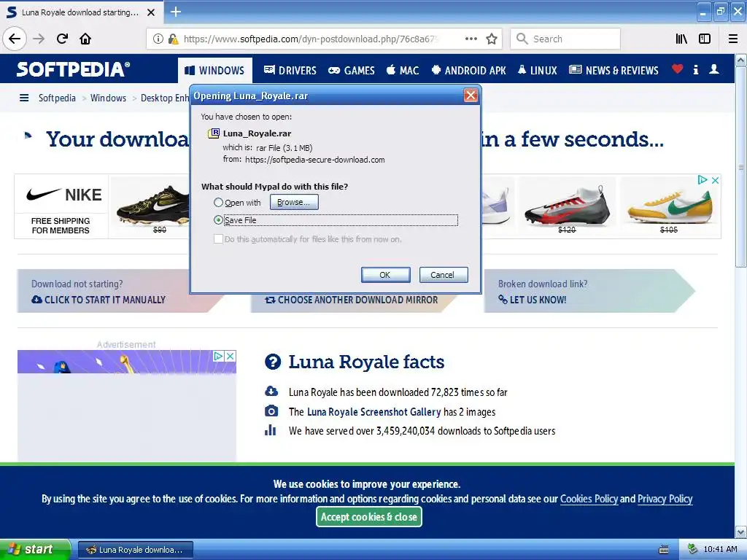The image size is (747, 560).
Task: Open the Luna Royale Screenshot Gallery link
Action: click(x=374, y=412)
